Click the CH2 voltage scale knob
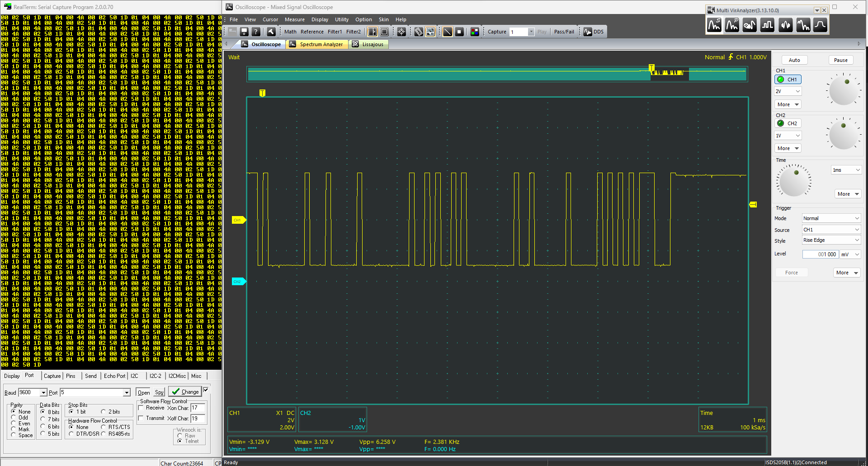This screenshot has width=868, height=466. tap(843, 134)
